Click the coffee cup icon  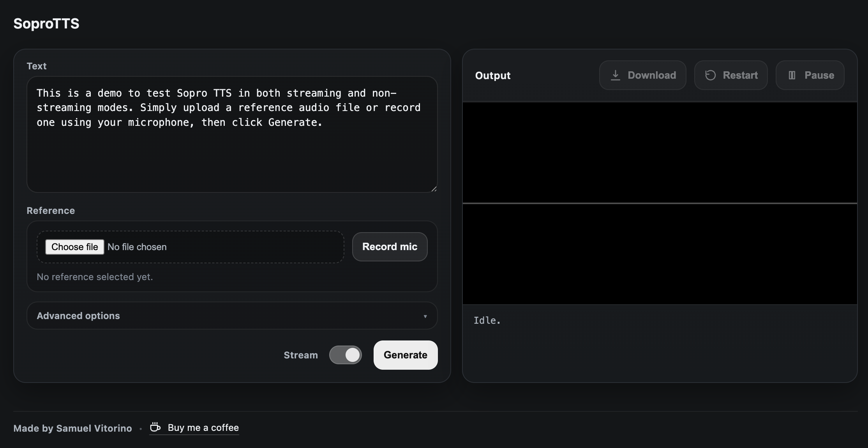pos(155,427)
